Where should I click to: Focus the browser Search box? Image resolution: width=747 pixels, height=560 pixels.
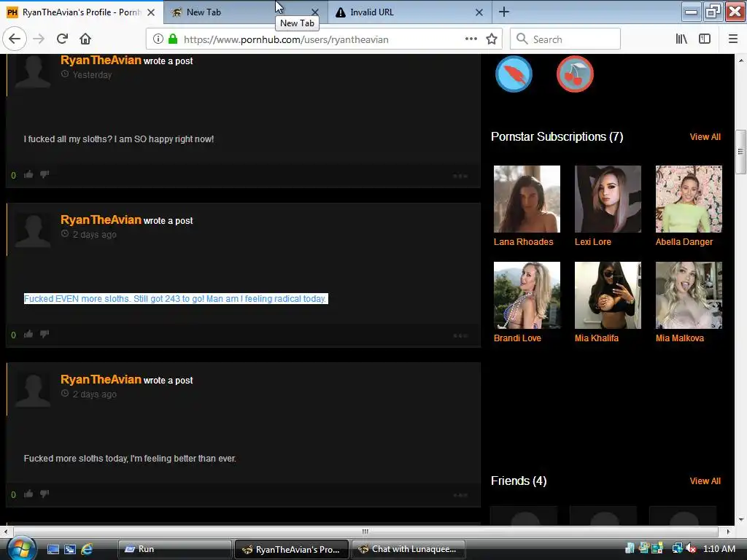[x=565, y=39]
